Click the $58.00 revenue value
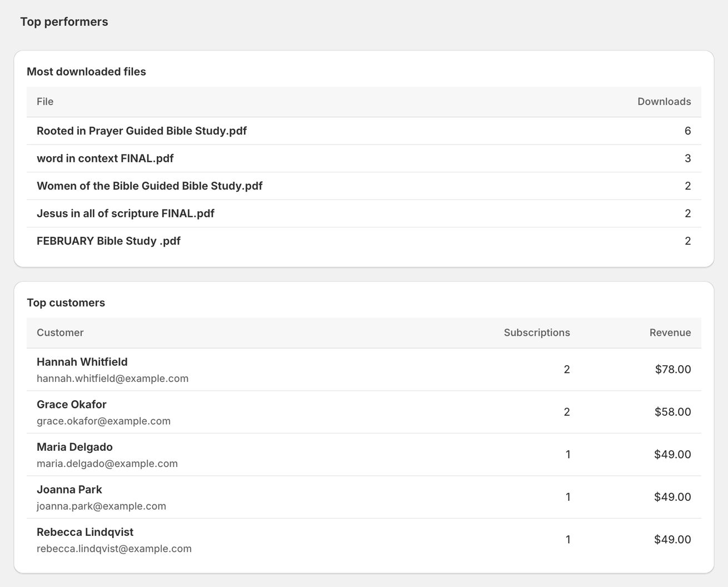This screenshot has height=587, width=728. pos(673,412)
